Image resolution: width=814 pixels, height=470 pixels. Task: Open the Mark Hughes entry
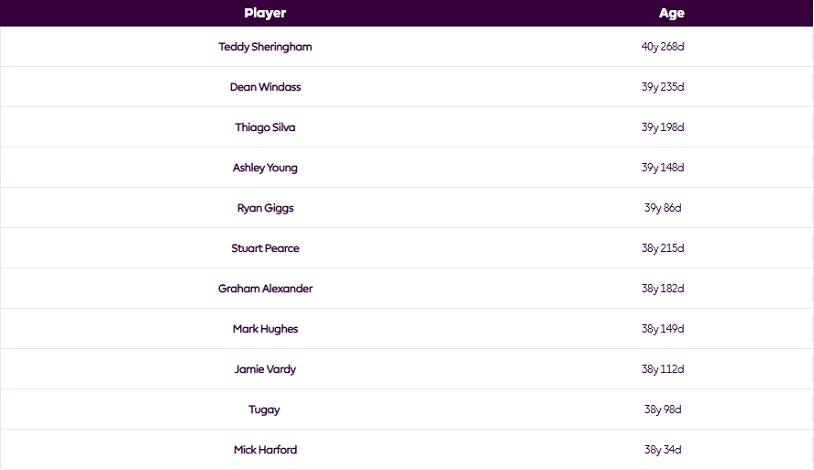265,329
